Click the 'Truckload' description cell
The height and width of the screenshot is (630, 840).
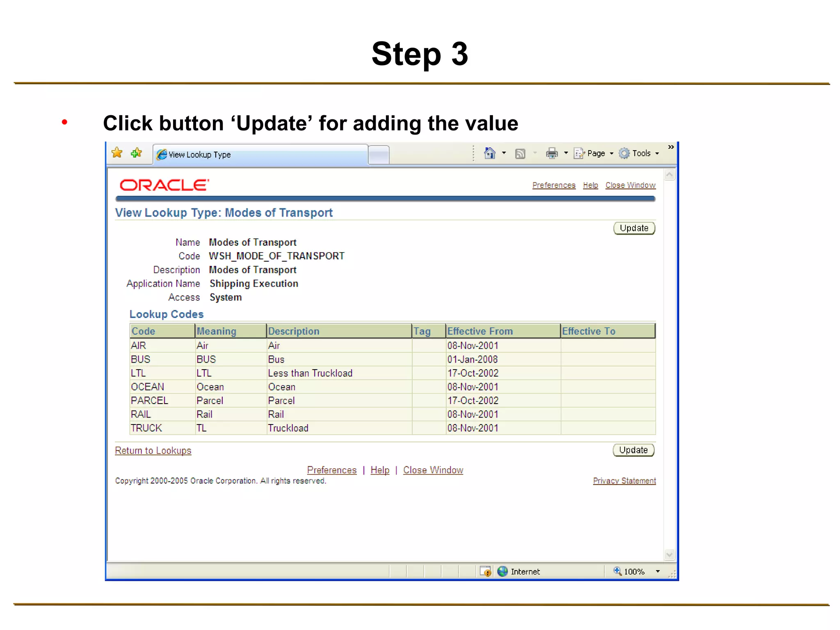point(339,428)
